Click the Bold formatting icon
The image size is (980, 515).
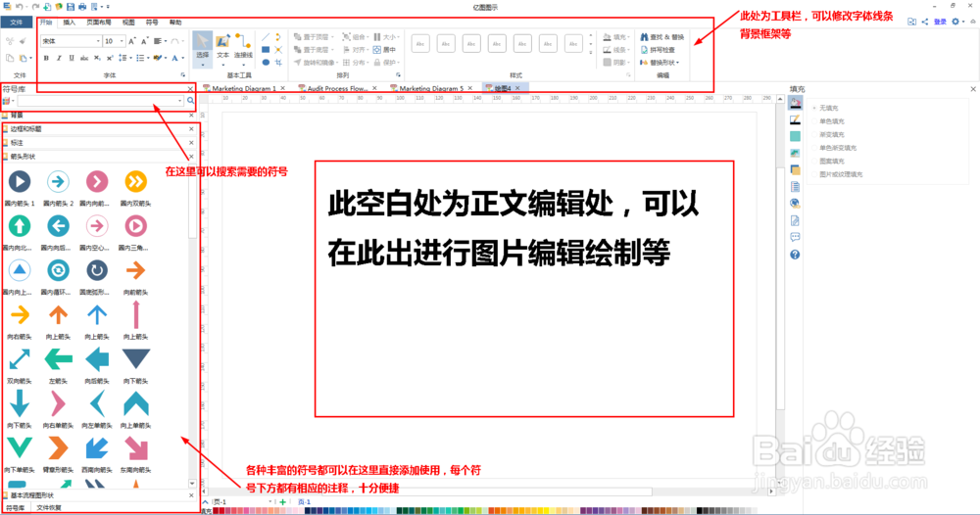(x=46, y=58)
